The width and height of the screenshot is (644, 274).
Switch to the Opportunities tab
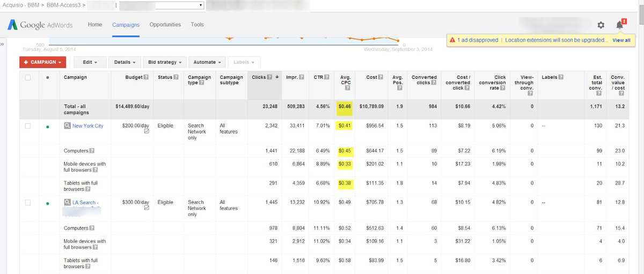point(165,25)
